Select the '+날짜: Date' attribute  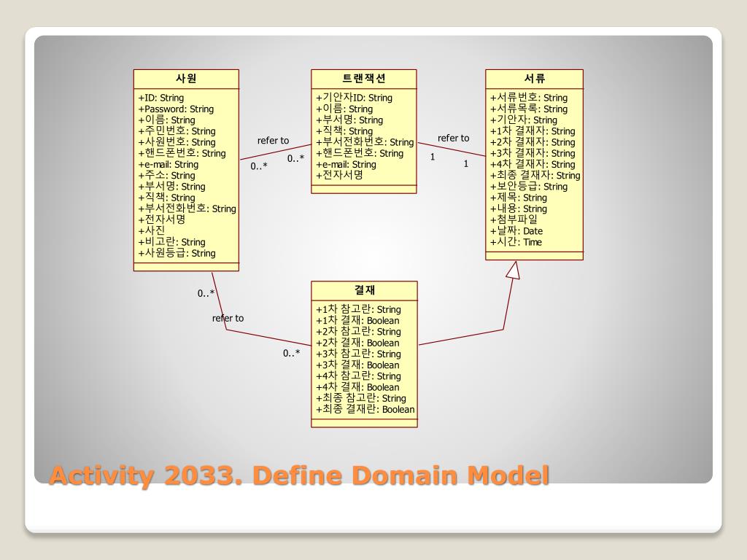516,231
